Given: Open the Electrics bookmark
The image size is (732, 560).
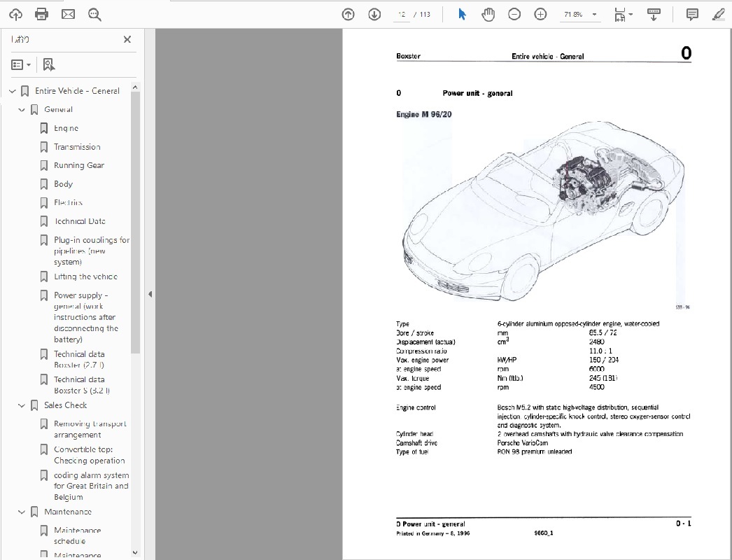Looking at the screenshot, I should [x=68, y=203].
